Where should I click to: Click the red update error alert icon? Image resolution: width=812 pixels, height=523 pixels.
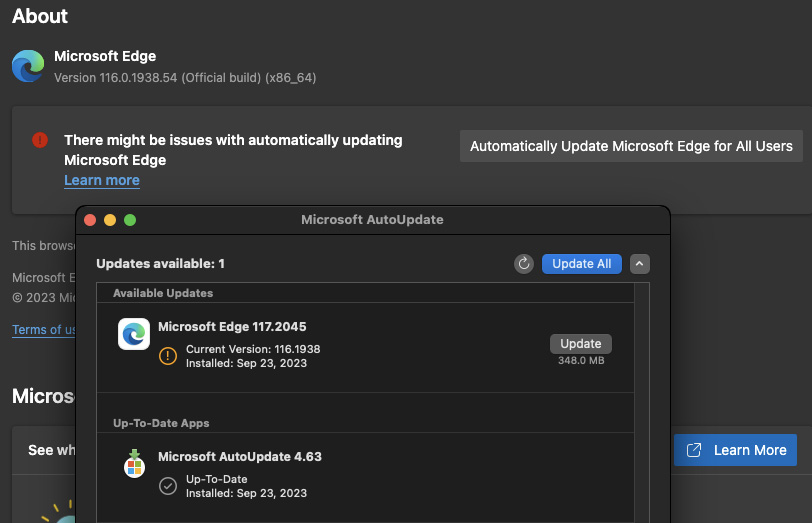coord(40,140)
